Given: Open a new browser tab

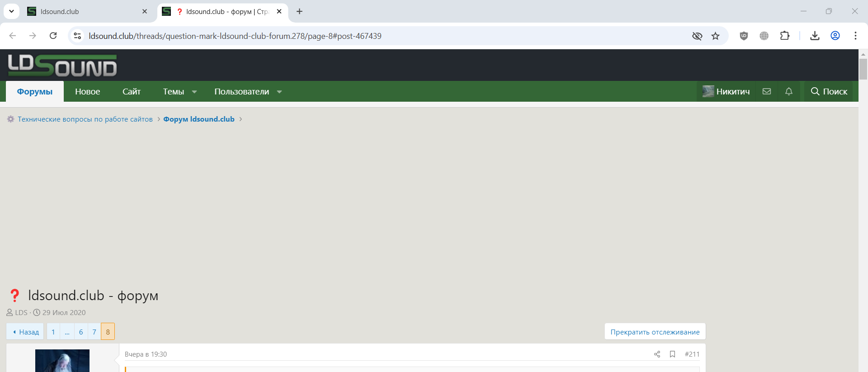Looking at the screenshot, I should coord(299,11).
